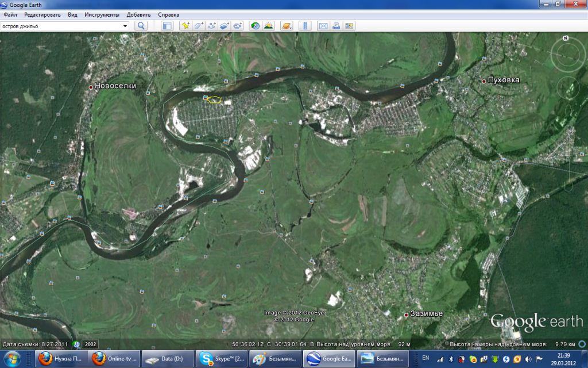Click the zoom slider on the map
The height and width of the screenshot is (368, 588).
point(568,167)
